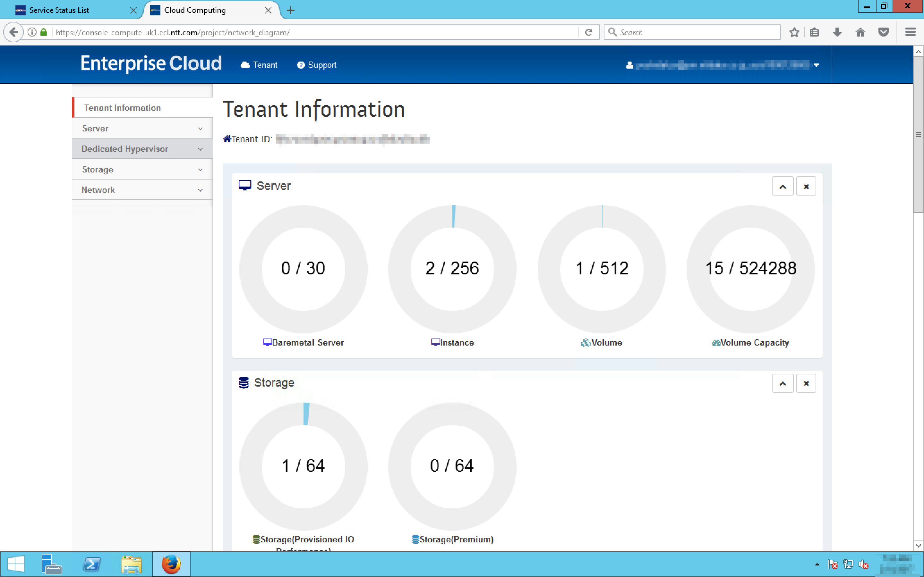924x577 pixels.
Task: Close the Storage panel with X button
Action: click(806, 383)
